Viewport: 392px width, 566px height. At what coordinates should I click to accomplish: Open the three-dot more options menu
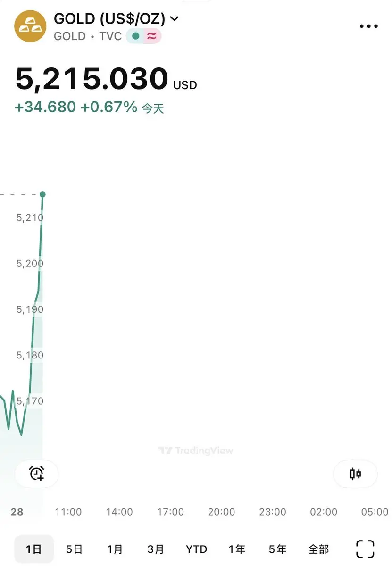coord(368,26)
